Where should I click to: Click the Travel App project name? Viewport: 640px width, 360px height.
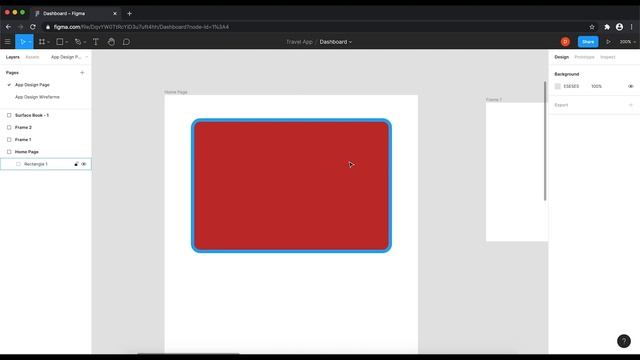coord(299,42)
